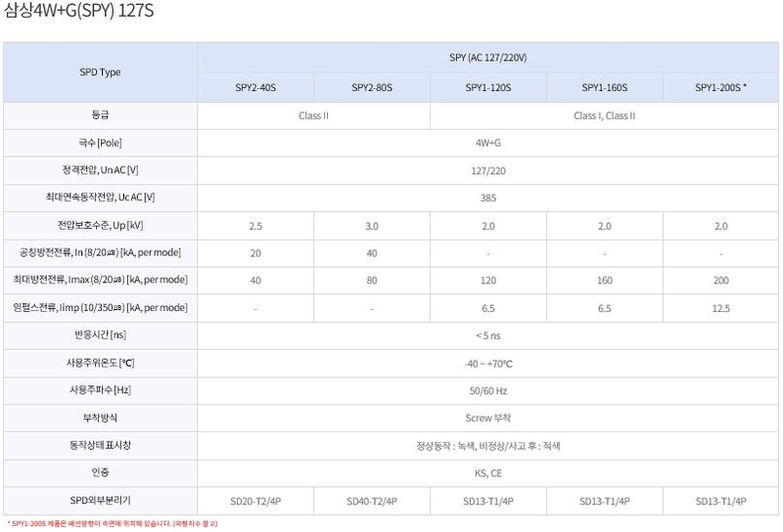Click the 공칭방전전류, In row label
Screen dimensions: 783x532
(101, 253)
